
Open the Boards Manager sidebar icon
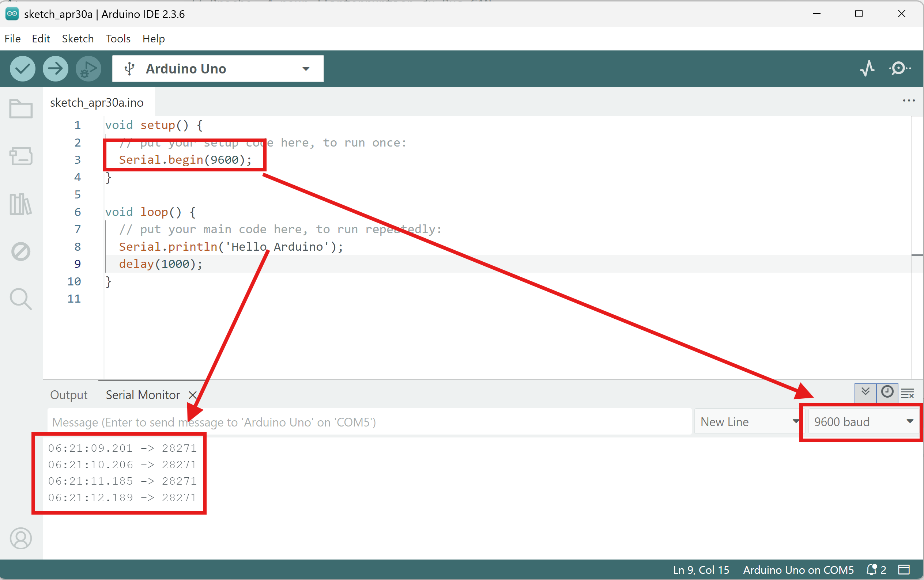coord(21,156)
